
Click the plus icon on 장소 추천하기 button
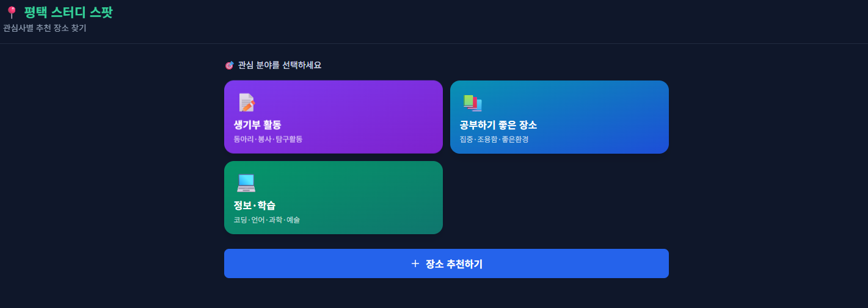415,263
